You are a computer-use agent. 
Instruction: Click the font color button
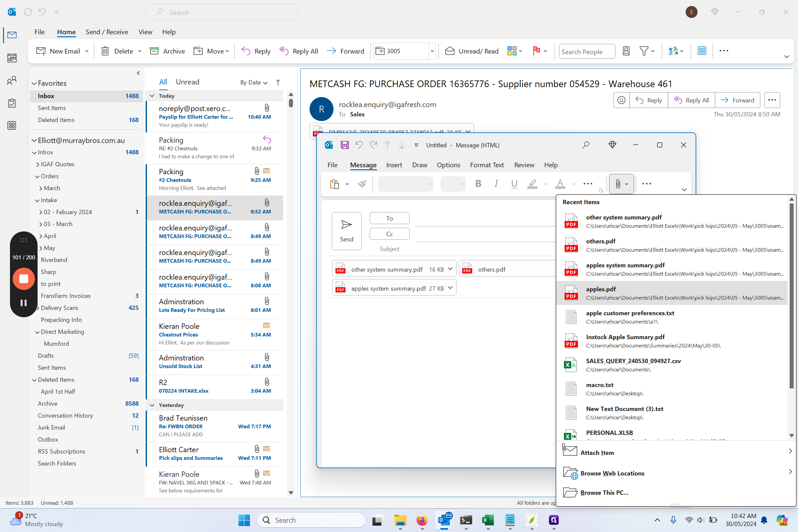point(560,184)
